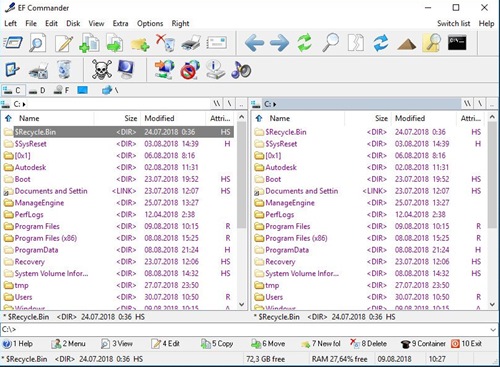Click the disk information icon

tap(215, 70)
